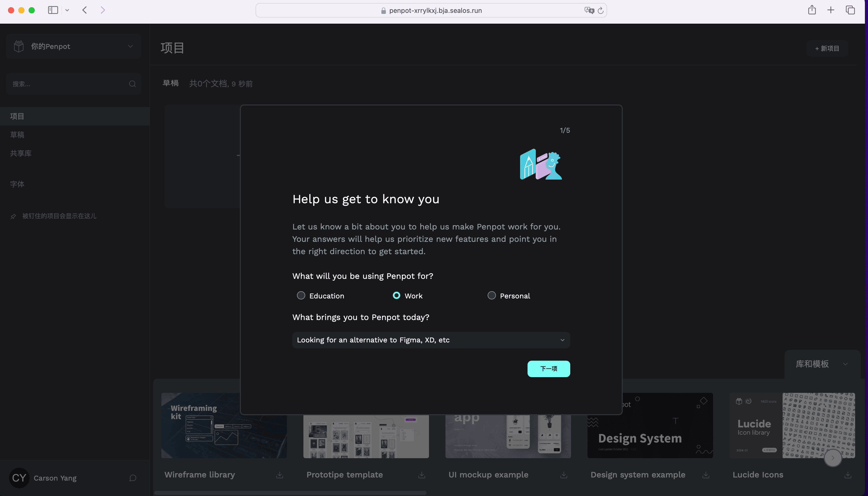Open the Safari sidebar dropdown arrow
Screen dimensions: 868x496
click(x=67, y=10)
